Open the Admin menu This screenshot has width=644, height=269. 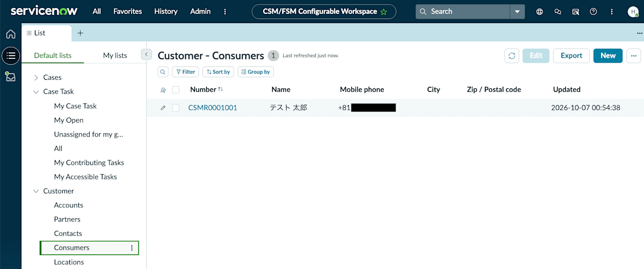pos(201,11)
